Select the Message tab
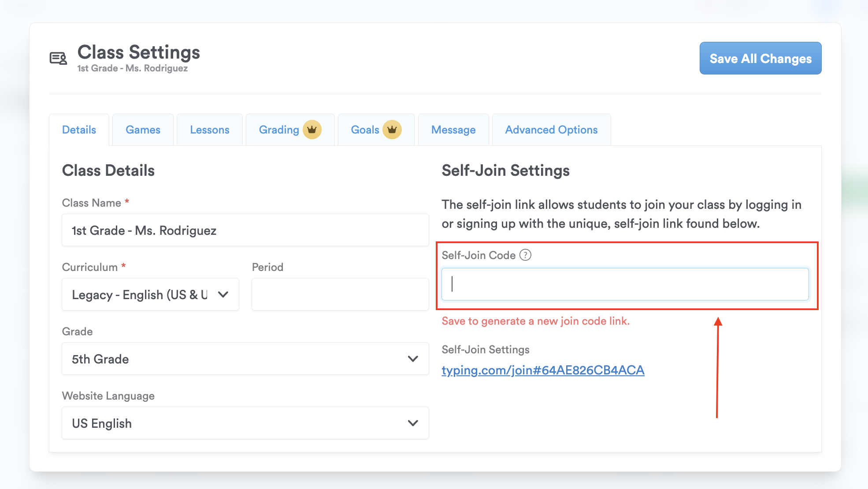Viewport: 868px width, 489px height. pyautogui.click(x=453, y=130)
